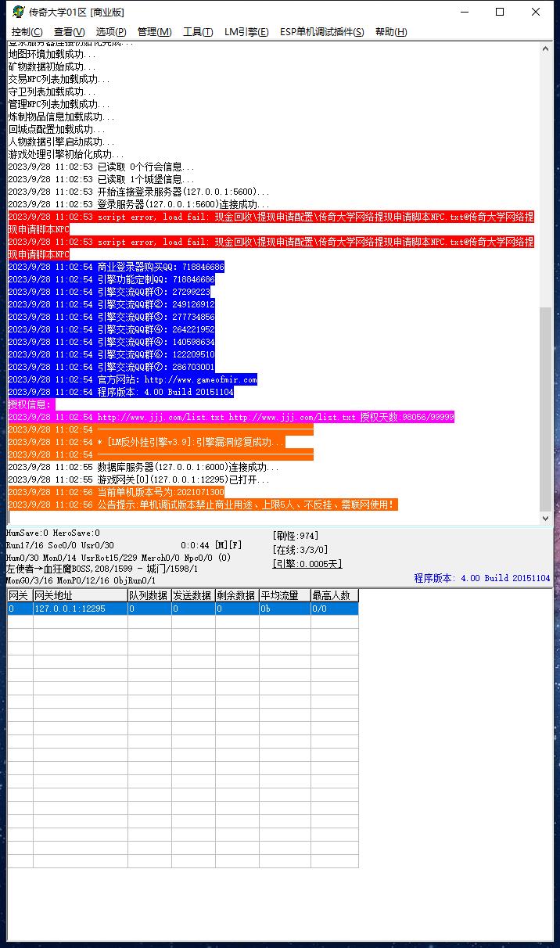Open the ESP单机调试插件(S) menu

(322, 32)
